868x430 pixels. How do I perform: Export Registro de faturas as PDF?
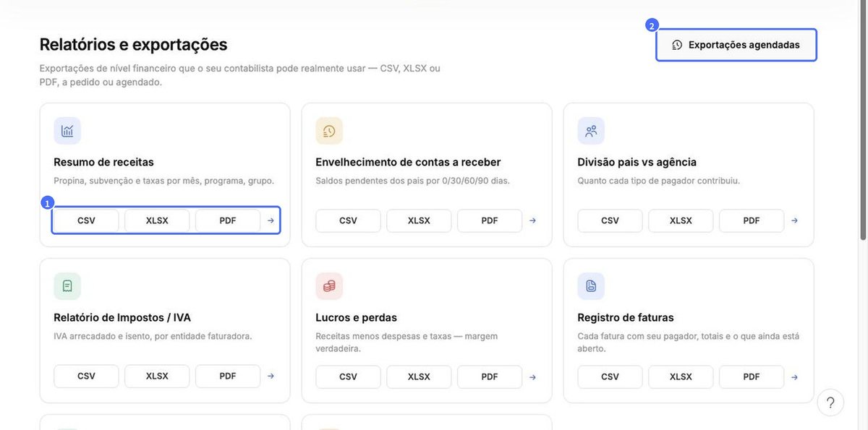coord(752,377)
